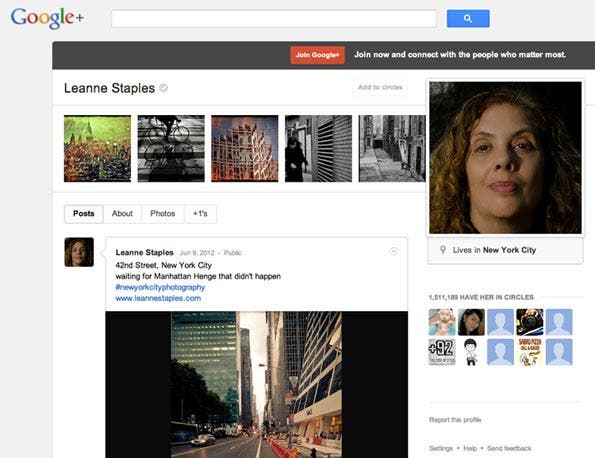Switch to the Posts tab
595x458 pixels.
(84, 214)
